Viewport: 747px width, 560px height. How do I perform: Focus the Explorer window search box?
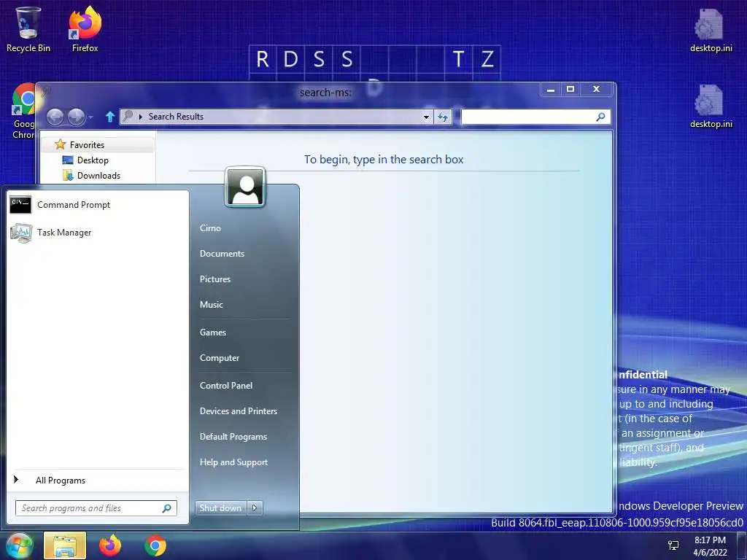[535, 117]
